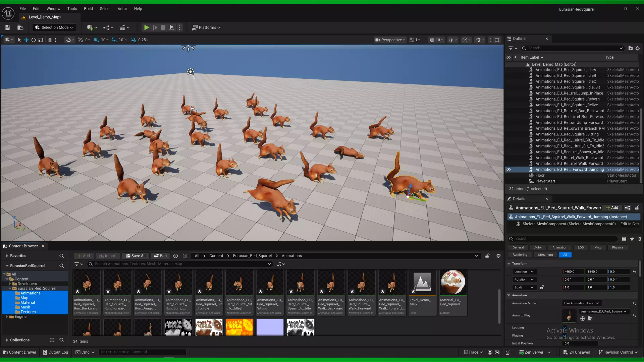
Task: Select the Floor actor in Outliner
Action: tap(540, 175)
